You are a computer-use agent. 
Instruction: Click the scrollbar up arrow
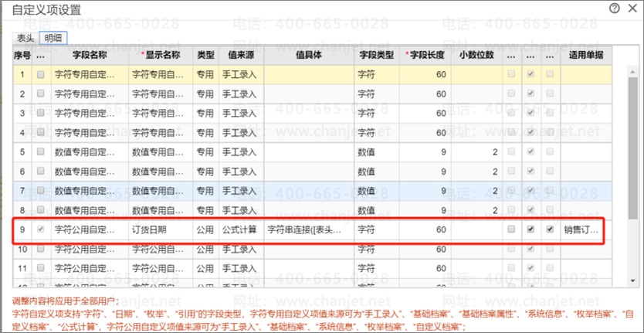click(x=633, y=72)
